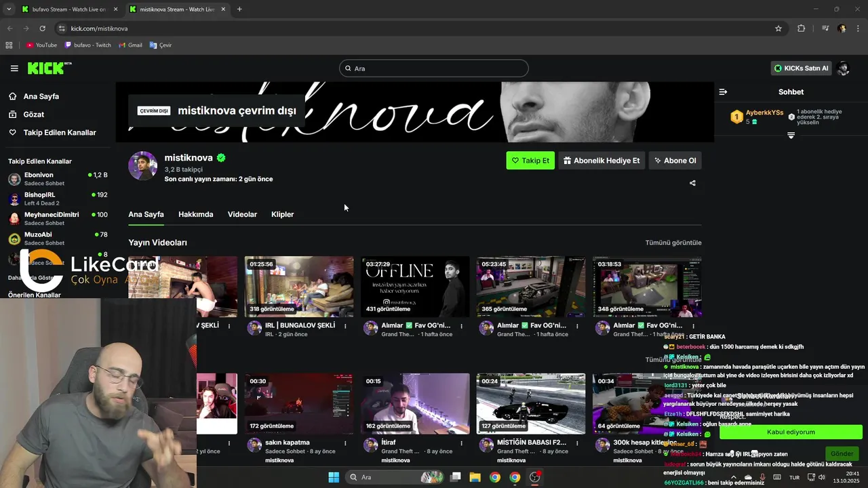Open the İtiraf clip thumbnail

click(x=415, y=403)
